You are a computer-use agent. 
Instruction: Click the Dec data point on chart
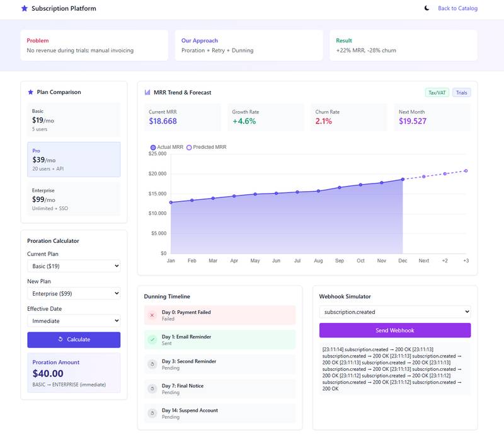403,180
